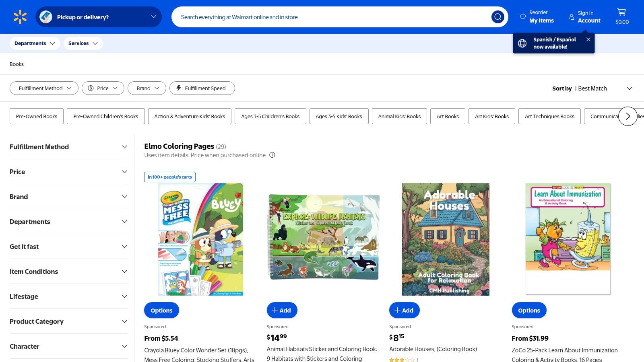Click the lightning icon on Fulfillment Speed filter
644x362 pixels.
pos(178,88)
